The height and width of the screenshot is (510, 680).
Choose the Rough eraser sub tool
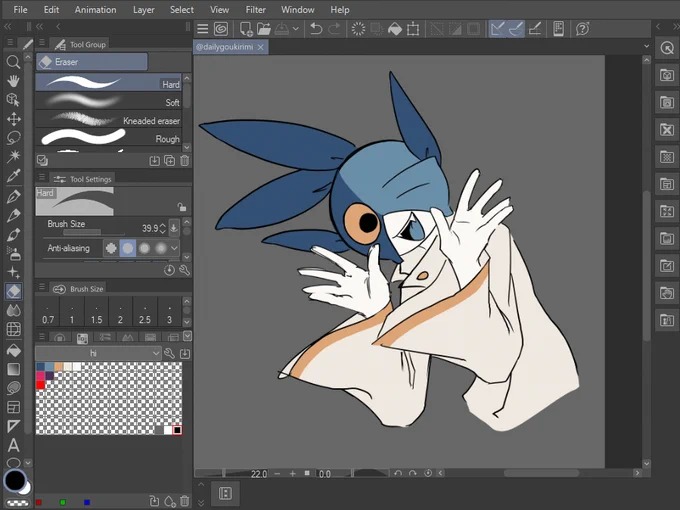coord(108,137)
